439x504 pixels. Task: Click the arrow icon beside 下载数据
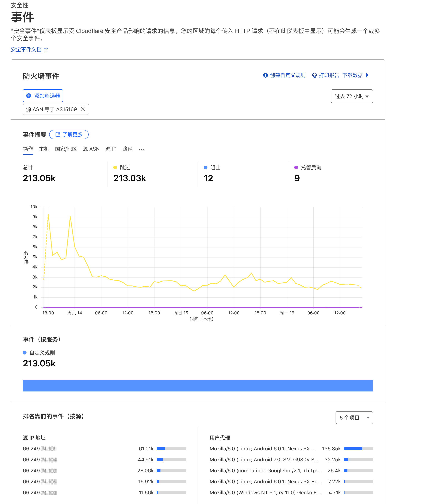367,75
